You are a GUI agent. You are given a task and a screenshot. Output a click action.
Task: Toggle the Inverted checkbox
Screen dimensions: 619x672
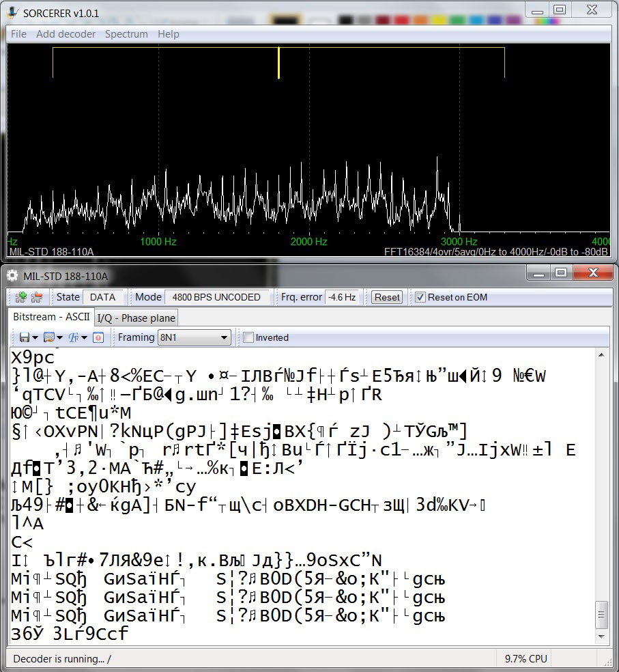click(248, 338)
